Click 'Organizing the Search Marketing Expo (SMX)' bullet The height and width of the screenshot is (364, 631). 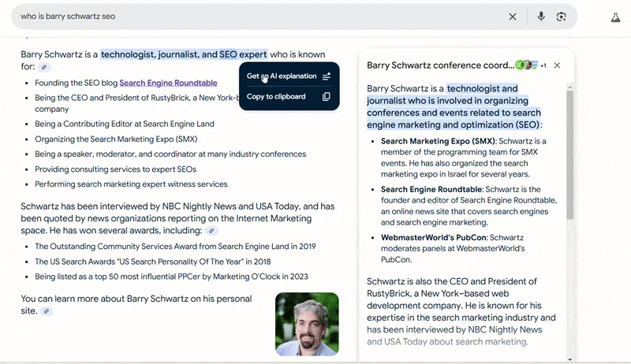[x=116, y=139]
